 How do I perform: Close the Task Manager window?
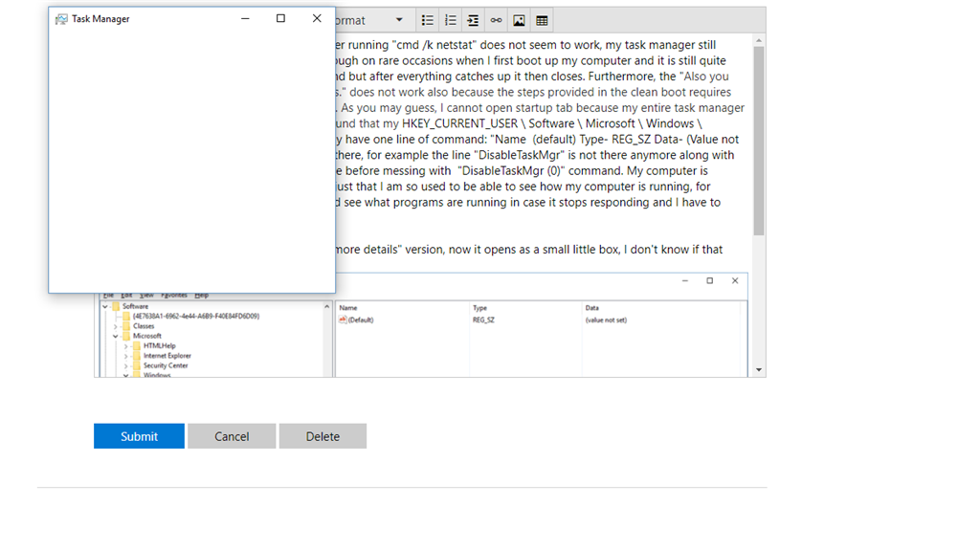tap(317, 18)
